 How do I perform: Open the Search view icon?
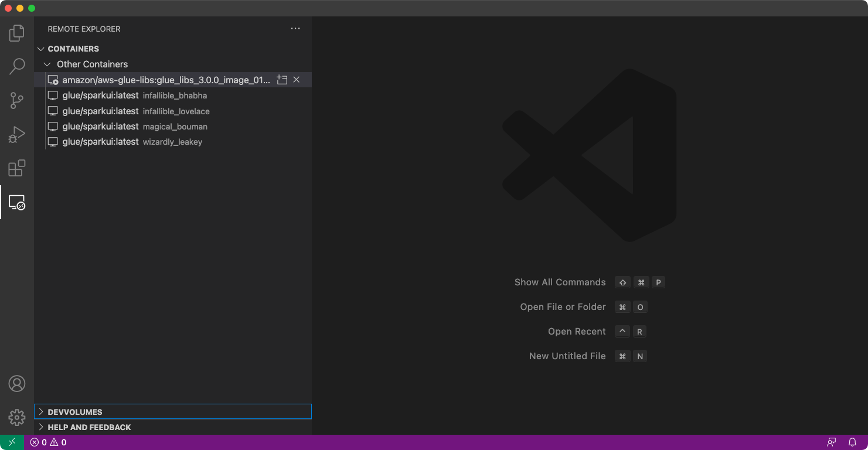17,66
